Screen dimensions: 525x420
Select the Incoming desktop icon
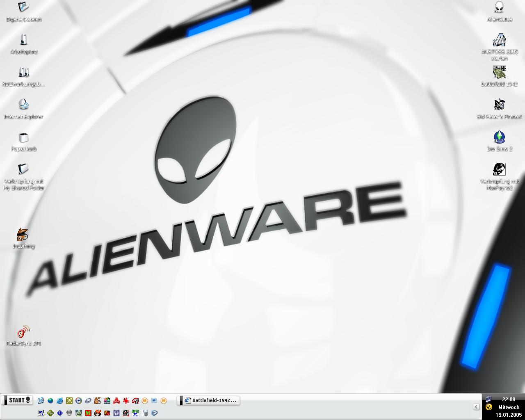pos(23,239)
